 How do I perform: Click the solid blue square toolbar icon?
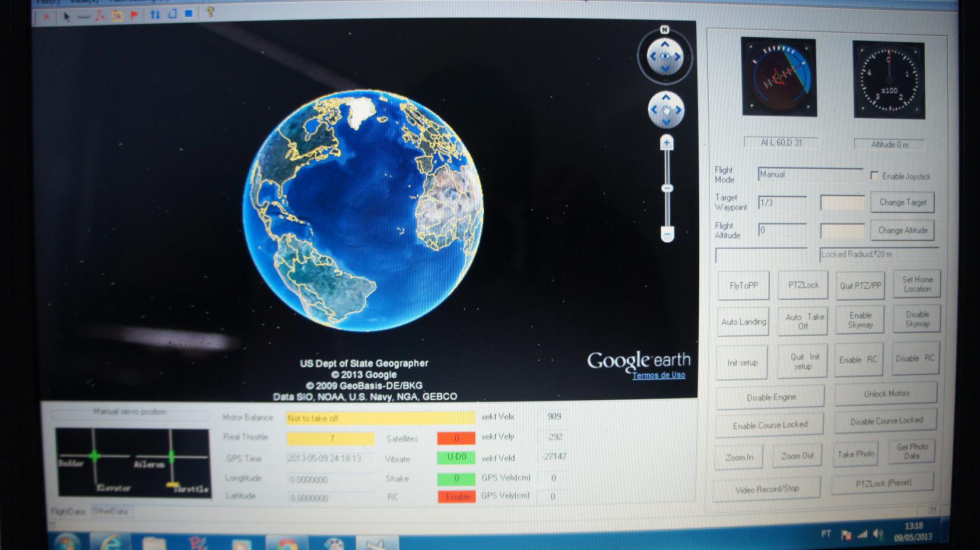(189, 14)
